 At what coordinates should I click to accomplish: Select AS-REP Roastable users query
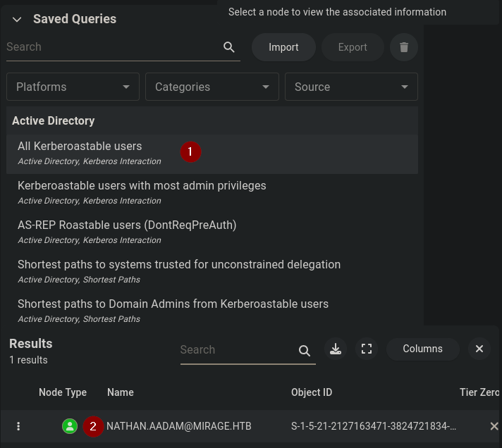click(127, 225)
